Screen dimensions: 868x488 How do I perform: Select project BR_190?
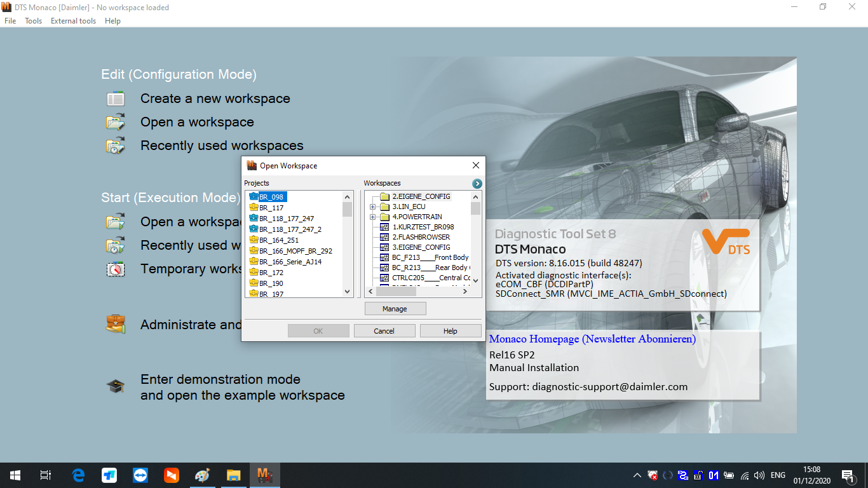[x=271, y=283]
